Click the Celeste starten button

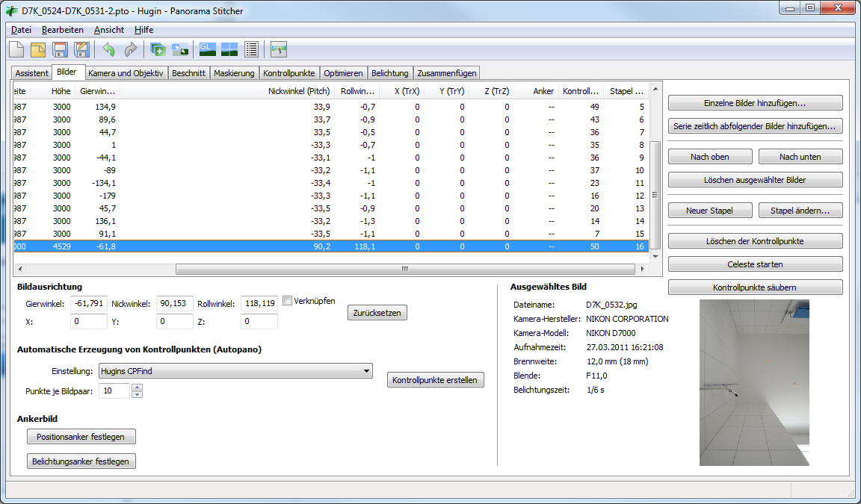(x=755, y=264)
